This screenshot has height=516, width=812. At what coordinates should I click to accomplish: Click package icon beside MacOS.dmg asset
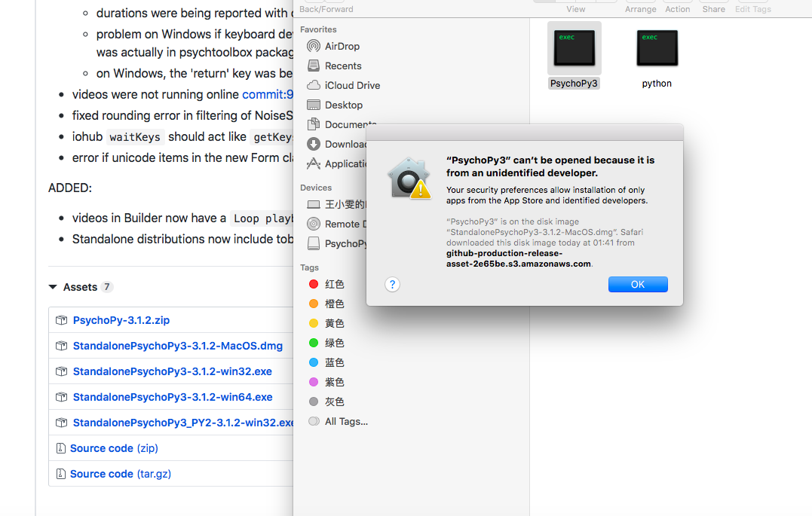[x=62, y=346]
